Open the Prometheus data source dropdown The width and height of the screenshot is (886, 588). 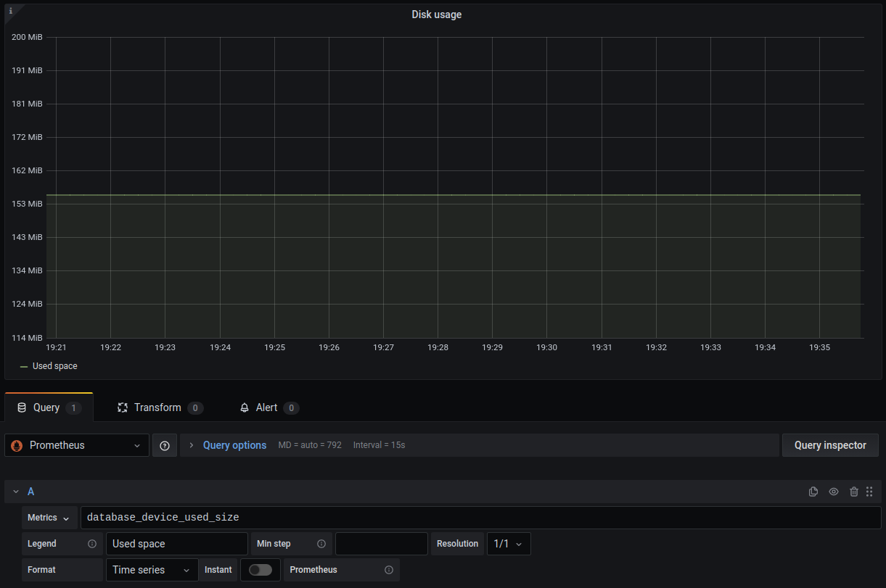pyautogui.click(x=77, y=445)
